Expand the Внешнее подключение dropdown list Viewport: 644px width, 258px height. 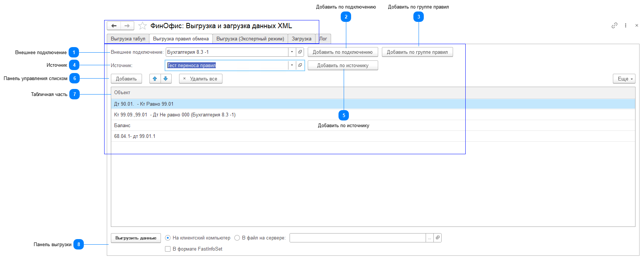(292, 52)
